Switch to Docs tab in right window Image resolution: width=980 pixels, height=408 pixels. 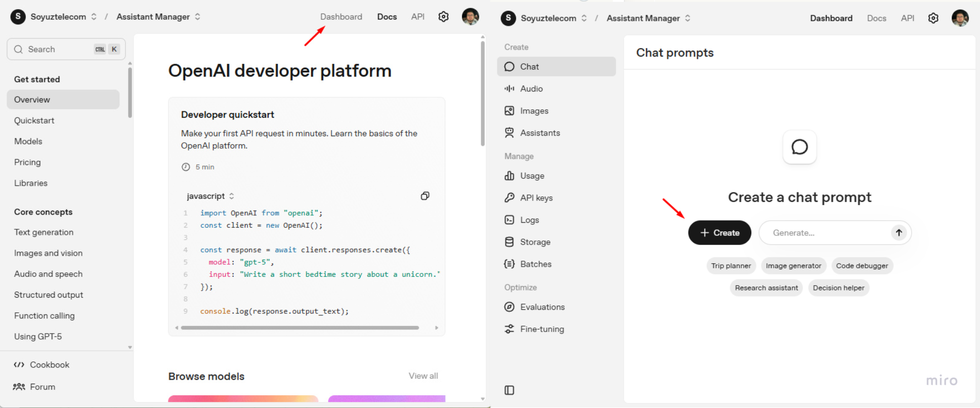(877, 18)
